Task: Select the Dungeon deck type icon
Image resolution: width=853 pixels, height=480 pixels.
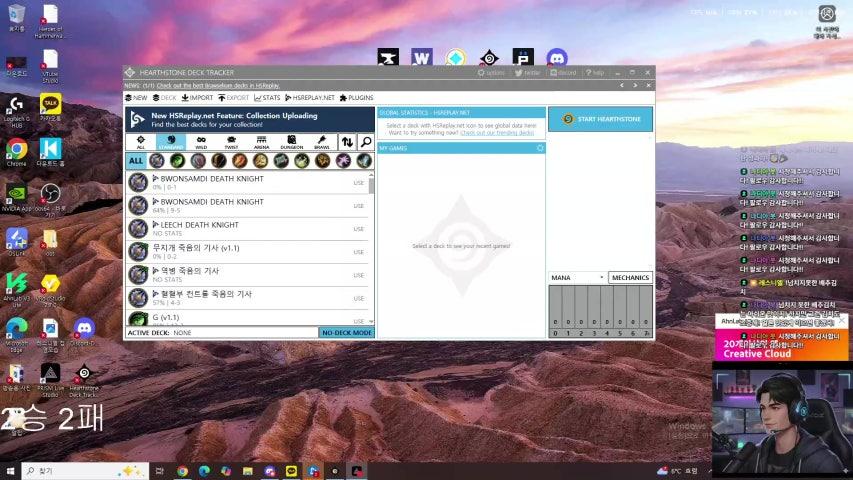Action: tap(291, 142)
